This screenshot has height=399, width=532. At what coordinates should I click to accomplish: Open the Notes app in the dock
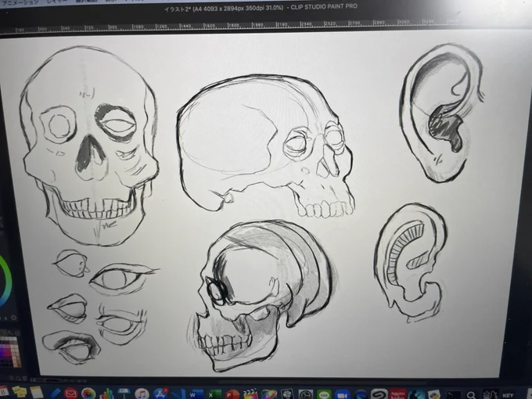click(x=36, y=393)
